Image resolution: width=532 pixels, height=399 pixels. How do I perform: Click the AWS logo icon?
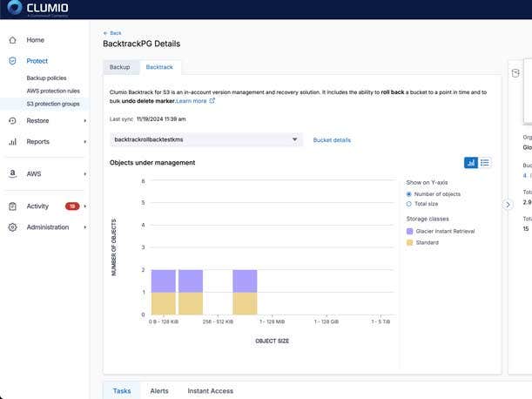(x=12, y=173)
